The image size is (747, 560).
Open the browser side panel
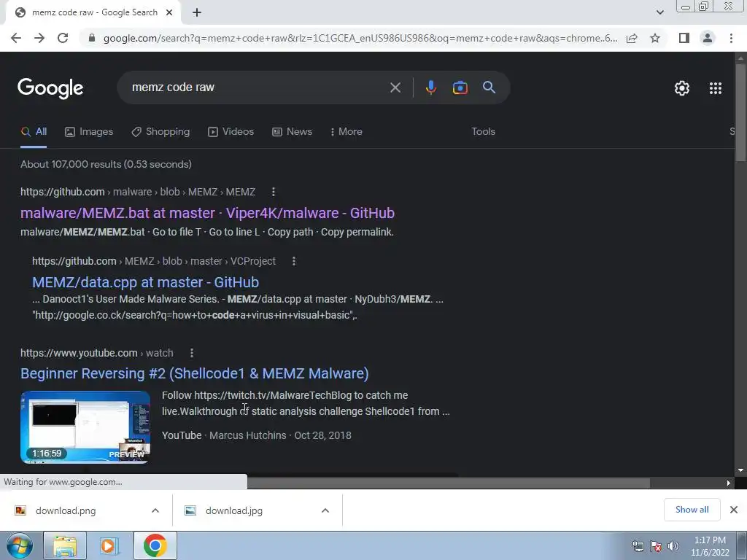tap(684, 38)
